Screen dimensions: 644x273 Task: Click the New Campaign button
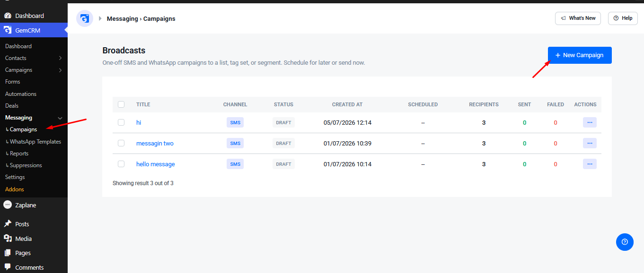(x=580, y=55)
